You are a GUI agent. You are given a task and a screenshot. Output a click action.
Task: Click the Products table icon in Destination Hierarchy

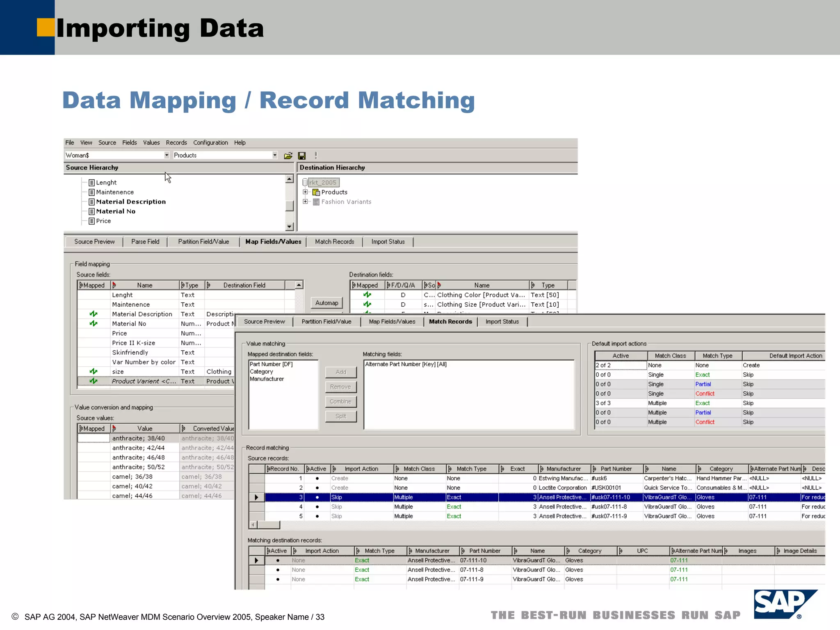click(316, 192)
